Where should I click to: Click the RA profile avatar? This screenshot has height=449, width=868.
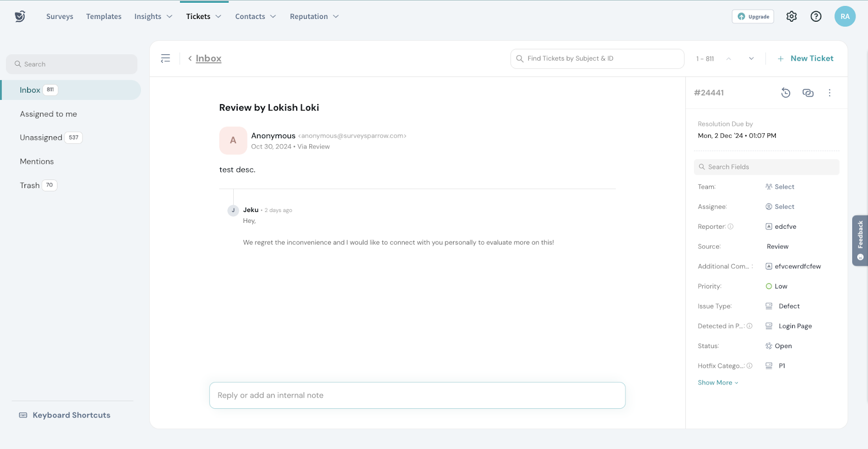845,16
